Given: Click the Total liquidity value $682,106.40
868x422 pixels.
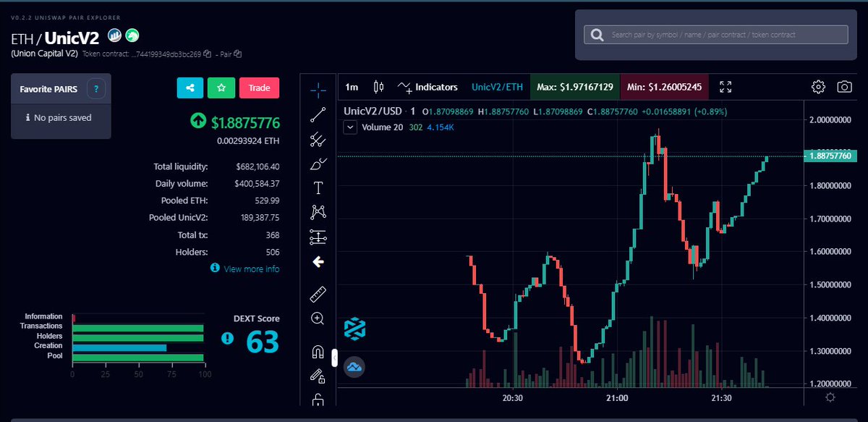Looking at the screenshot, I should pos(258,166).
